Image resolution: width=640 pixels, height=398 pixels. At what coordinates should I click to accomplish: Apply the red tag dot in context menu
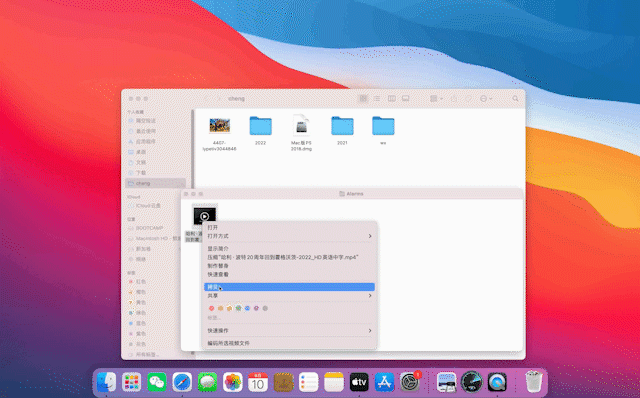point(211,308)
